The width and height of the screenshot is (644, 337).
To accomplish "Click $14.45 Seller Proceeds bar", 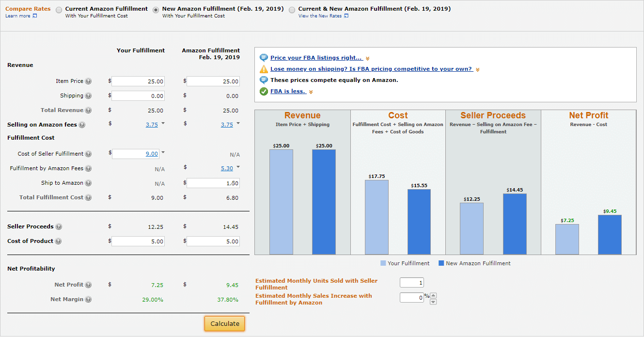I will [x=515, y=224].
